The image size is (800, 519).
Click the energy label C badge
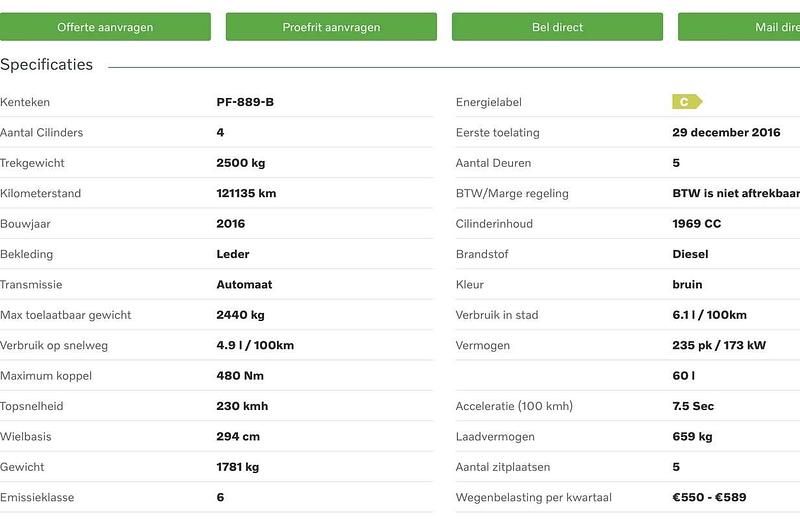686,102
